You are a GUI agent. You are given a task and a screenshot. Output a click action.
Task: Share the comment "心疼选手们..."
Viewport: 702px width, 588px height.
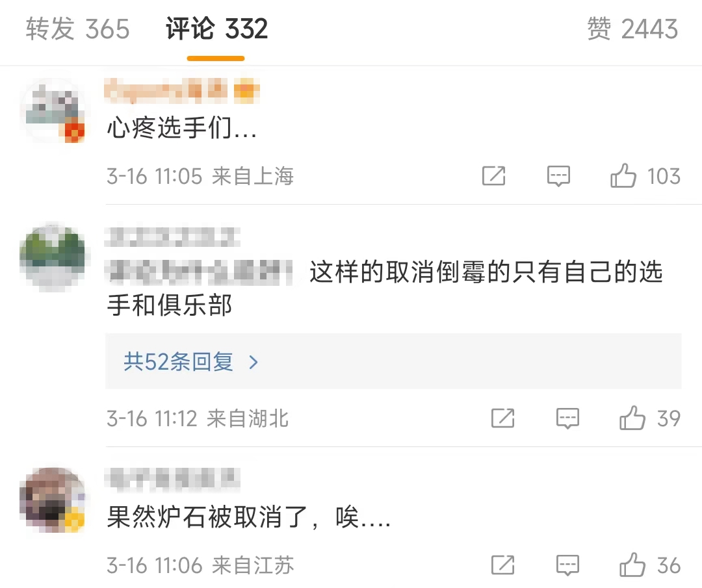(494, 176)
